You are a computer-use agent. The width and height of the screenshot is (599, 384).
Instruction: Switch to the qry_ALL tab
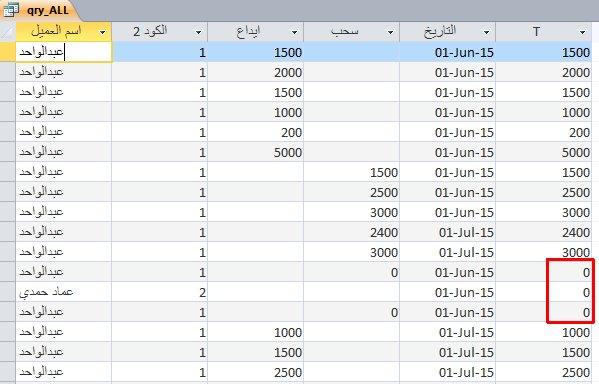coord(41,11)
